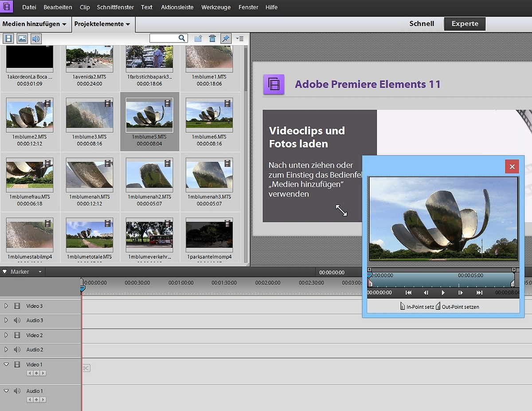Click the search magnifier icon

click(x=182, y=38)
